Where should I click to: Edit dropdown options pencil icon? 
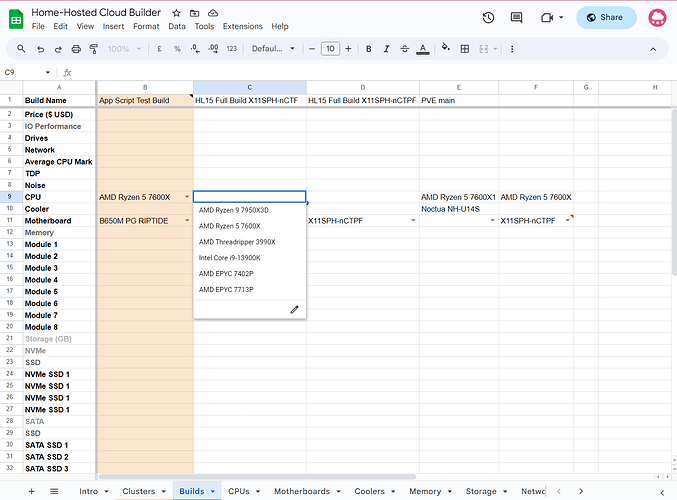(294, 310)
